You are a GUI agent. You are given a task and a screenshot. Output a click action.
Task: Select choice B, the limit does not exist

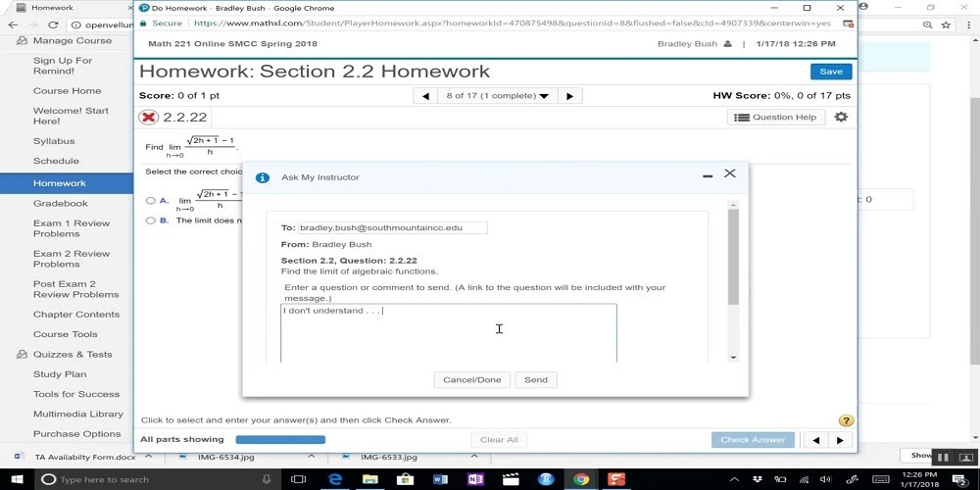coord(150,220)
